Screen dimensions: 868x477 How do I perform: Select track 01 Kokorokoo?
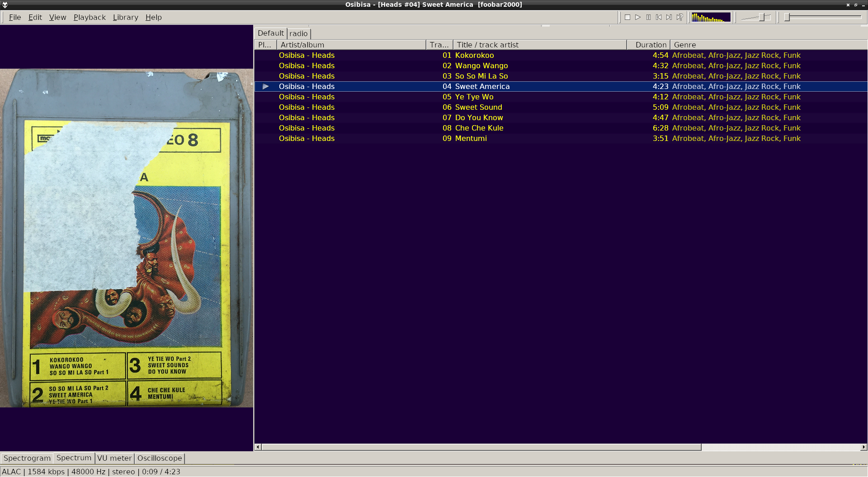[561, 55]
